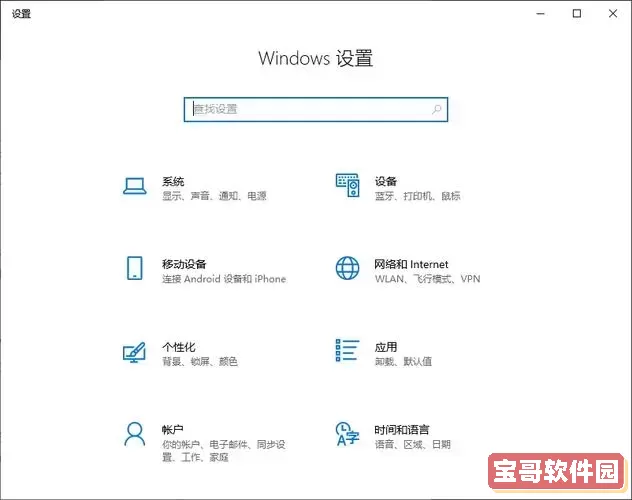Viewport: 632px width, 500px height.
Task: Maximize the 设置 window
Action: [577, 14]
